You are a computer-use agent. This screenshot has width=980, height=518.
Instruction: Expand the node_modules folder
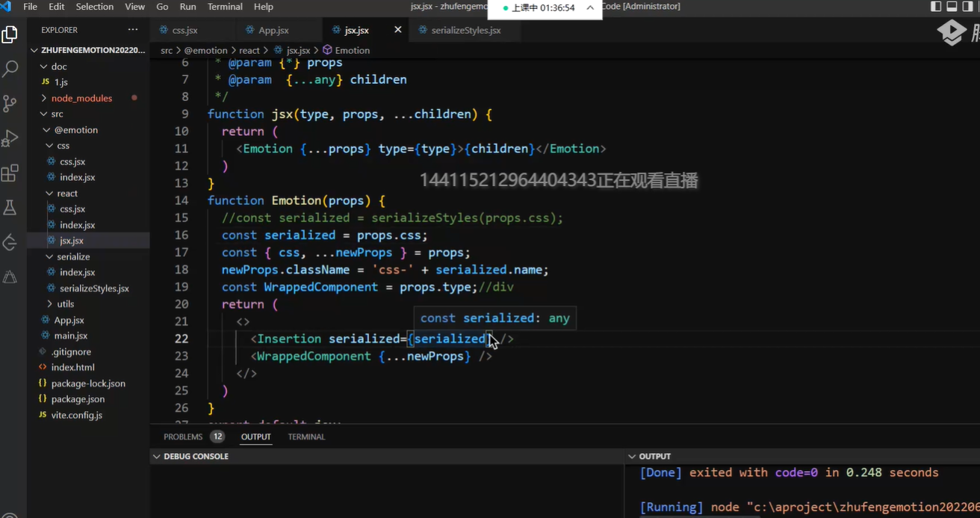coord(81,98)
